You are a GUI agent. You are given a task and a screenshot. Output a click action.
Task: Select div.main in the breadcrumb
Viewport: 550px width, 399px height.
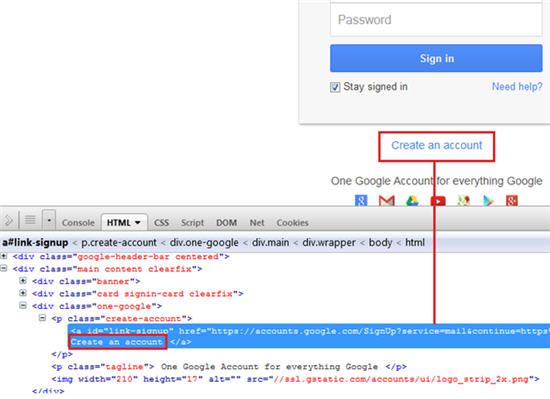coord(270,243)
